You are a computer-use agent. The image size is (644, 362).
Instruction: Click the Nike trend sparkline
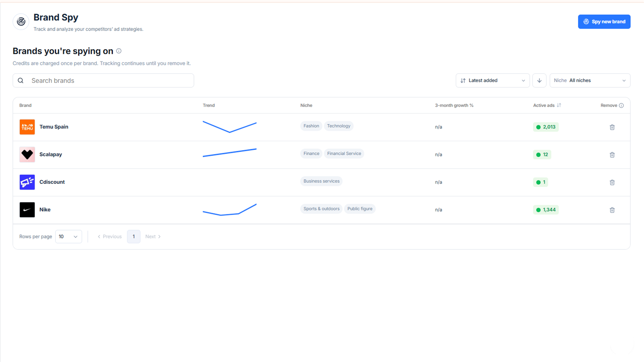click(229, 210)
